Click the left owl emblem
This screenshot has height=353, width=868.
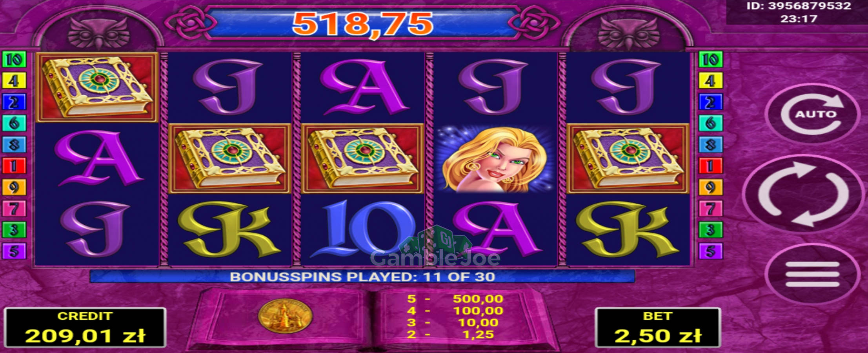point(98,33)
